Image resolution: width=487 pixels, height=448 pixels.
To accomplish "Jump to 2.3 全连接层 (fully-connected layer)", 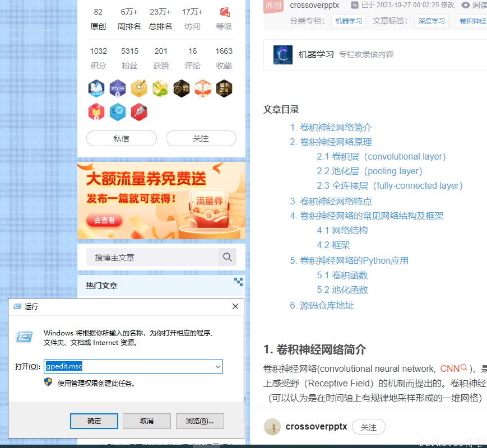I will [x=390, y=186].
